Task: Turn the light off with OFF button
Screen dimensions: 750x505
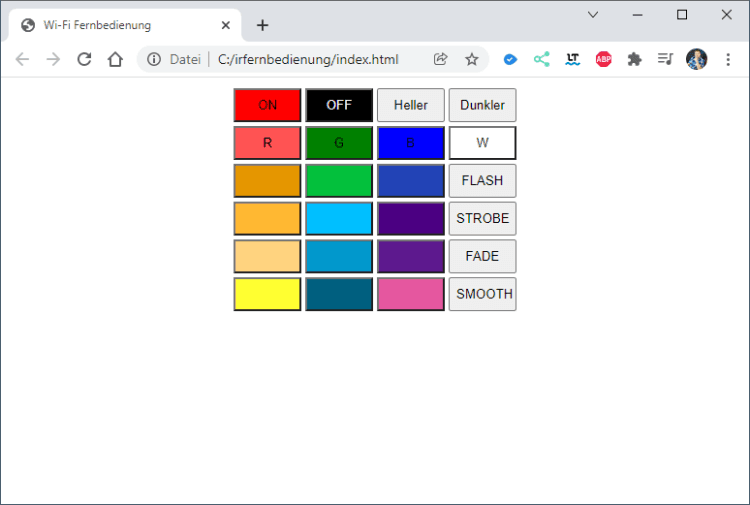Action: pyautogui.click(x=339, y=105)
